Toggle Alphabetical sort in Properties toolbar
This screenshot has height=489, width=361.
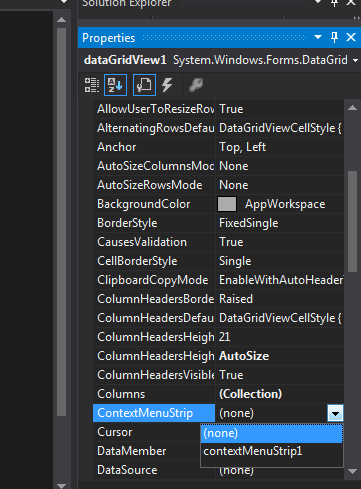(115, 85)
